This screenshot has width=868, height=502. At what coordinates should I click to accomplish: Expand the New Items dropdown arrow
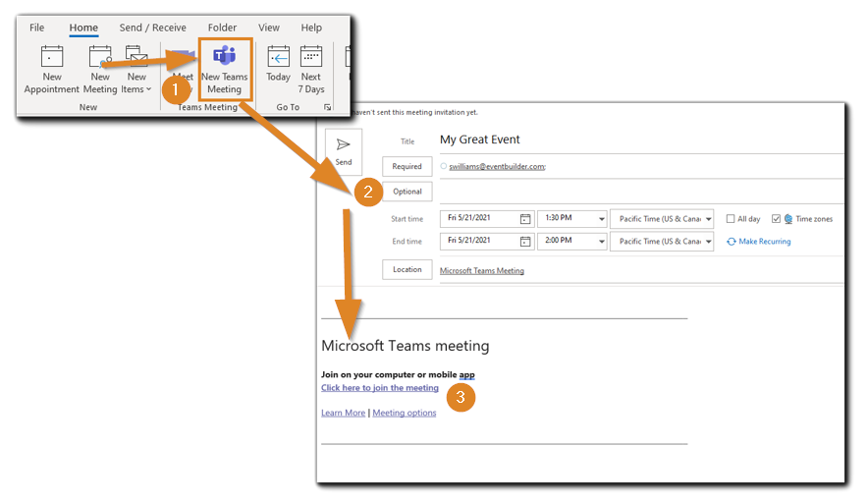coord(148,89)
